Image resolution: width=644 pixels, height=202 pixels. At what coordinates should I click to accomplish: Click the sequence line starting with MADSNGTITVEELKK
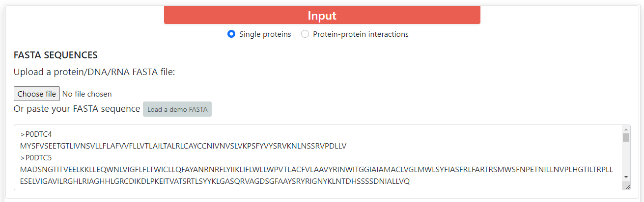(314, 170)
